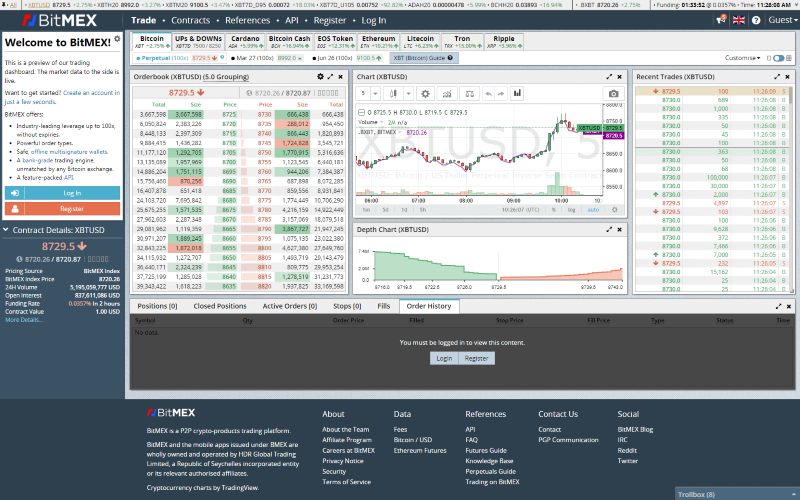Expand the Trollbox chat bar
This screenshot has height=500, width=800.
[x=737, y=494]
